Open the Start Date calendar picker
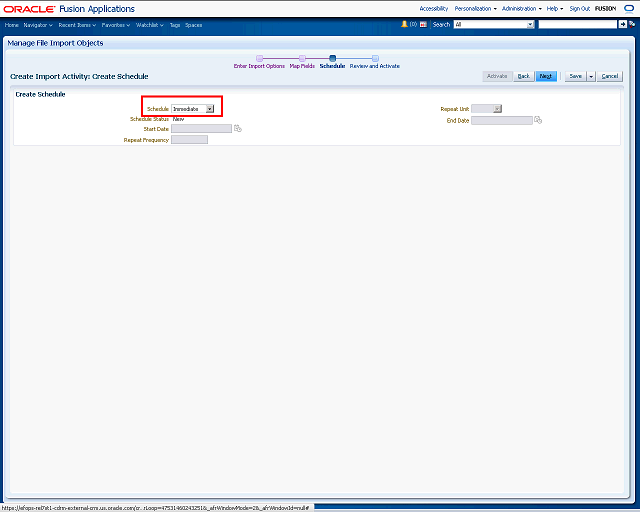Screen dimensions: 640x512 click(x=238, y=129)
